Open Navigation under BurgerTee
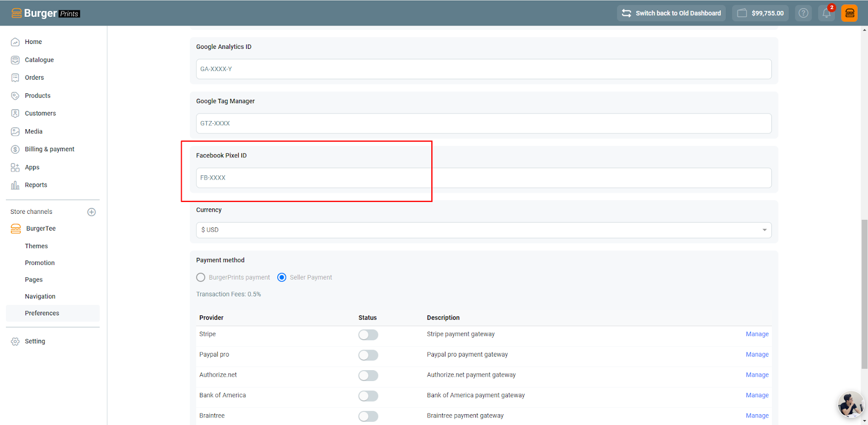868x425 pixels. pyautogui.click(x=40, y=296)
